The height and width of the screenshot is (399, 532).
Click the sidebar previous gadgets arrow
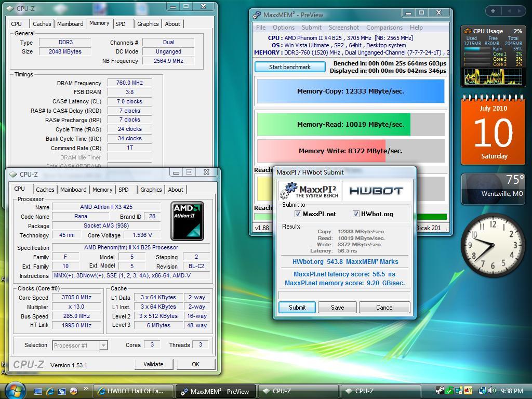click(x=509, y=11)
